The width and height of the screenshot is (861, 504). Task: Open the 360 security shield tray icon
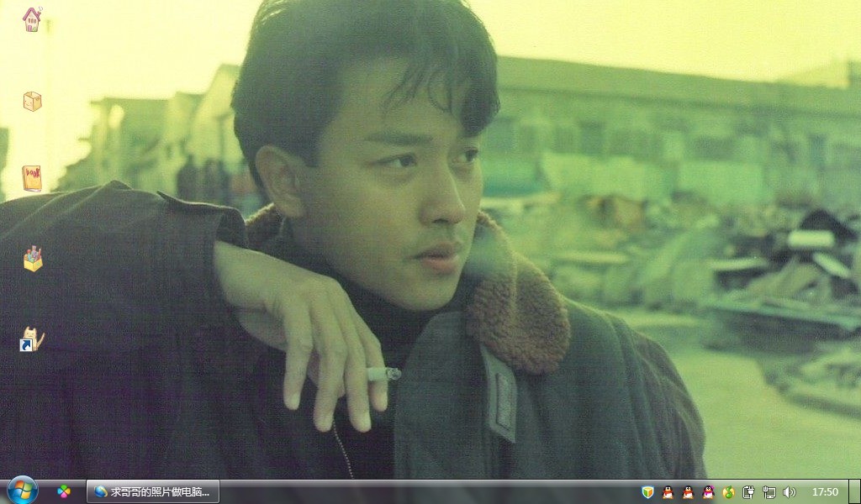click(647, 491)
